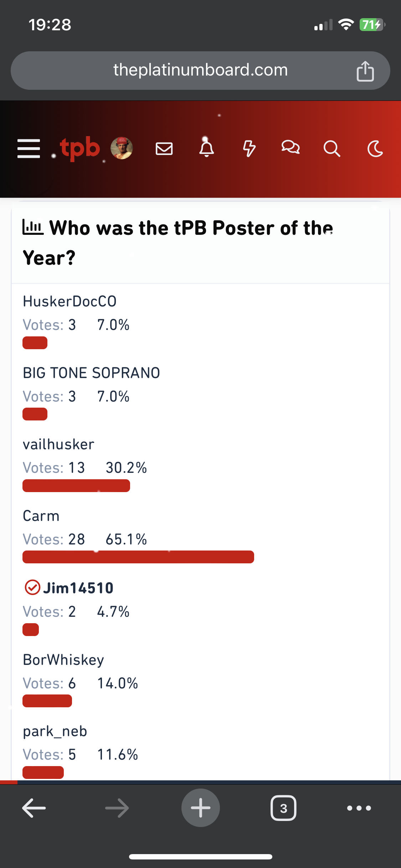Viewport: 401px width, 868px height.
Task: Open the inbox envelope icon
Action: pos(164,149)
